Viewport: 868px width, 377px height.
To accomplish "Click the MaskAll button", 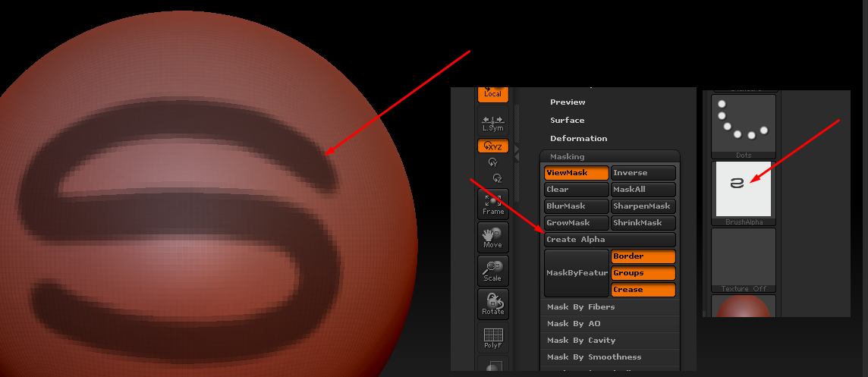I will (643, 190).
